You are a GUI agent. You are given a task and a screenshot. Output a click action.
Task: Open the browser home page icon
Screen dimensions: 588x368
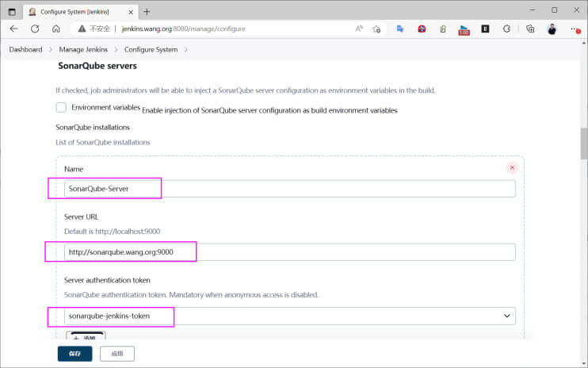tap(56, 29)
